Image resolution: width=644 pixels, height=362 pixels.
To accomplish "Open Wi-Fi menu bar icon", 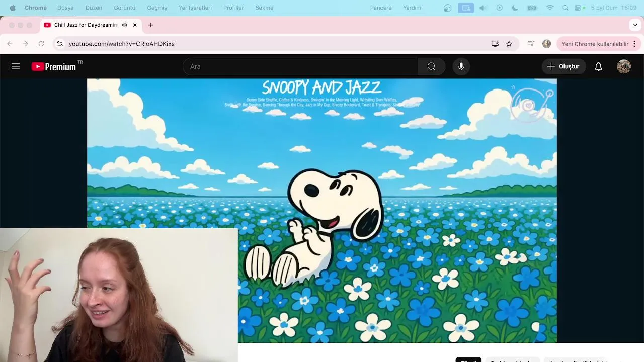I will 550,8.
